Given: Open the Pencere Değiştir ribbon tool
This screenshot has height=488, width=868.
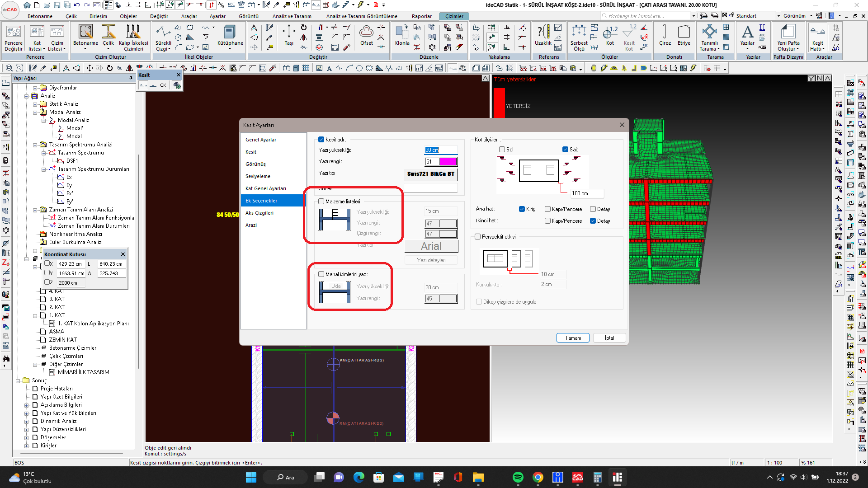Looking at the screenshot, I should (14, 38).
